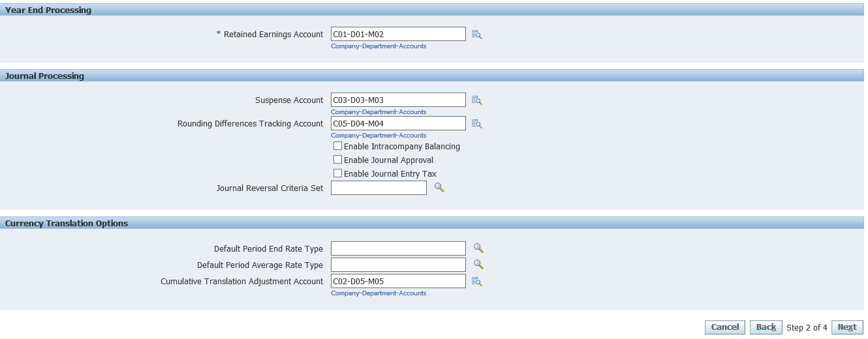Viewport: 868px width, 339px height.
Task: Click the Cancel button
Action: tap(724, 327)
